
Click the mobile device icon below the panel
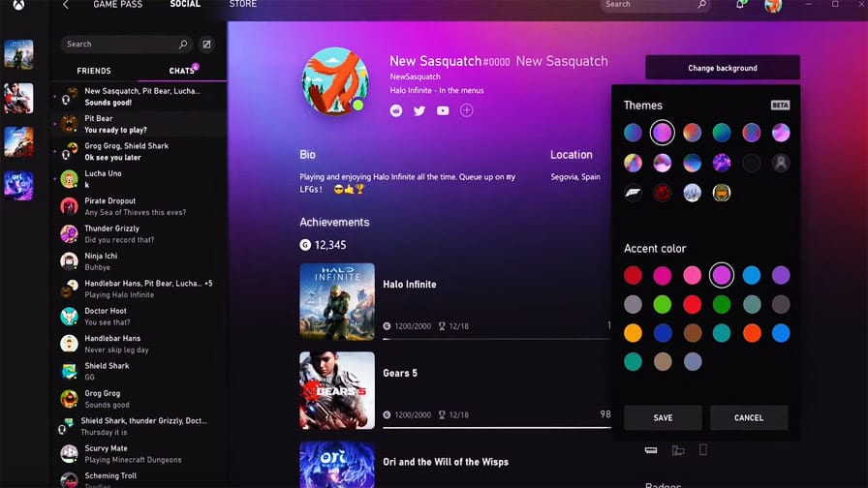(703, 450)
